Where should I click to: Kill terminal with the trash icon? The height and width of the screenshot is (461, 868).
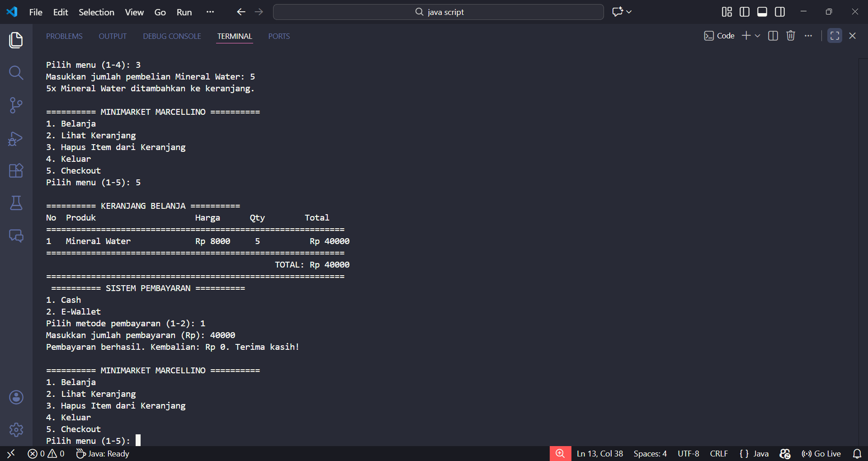coord(790,36)
